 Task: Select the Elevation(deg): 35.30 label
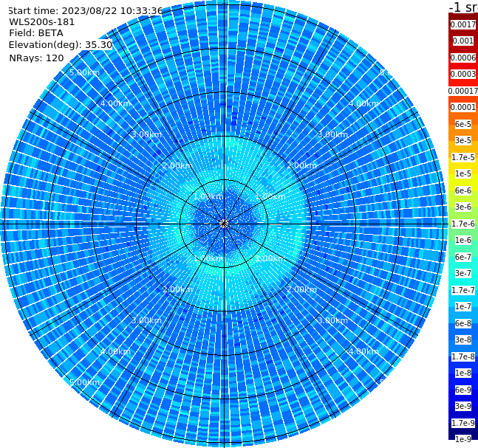pos(61,45)
